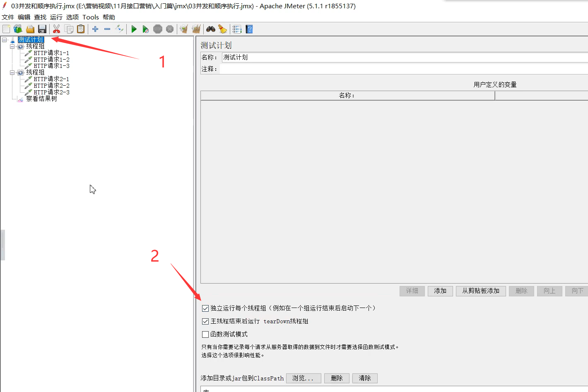Enable 函数测试模式 checkbox
Image resolution: width=588 pixels, height=392 pixels.
pos(205,334)
